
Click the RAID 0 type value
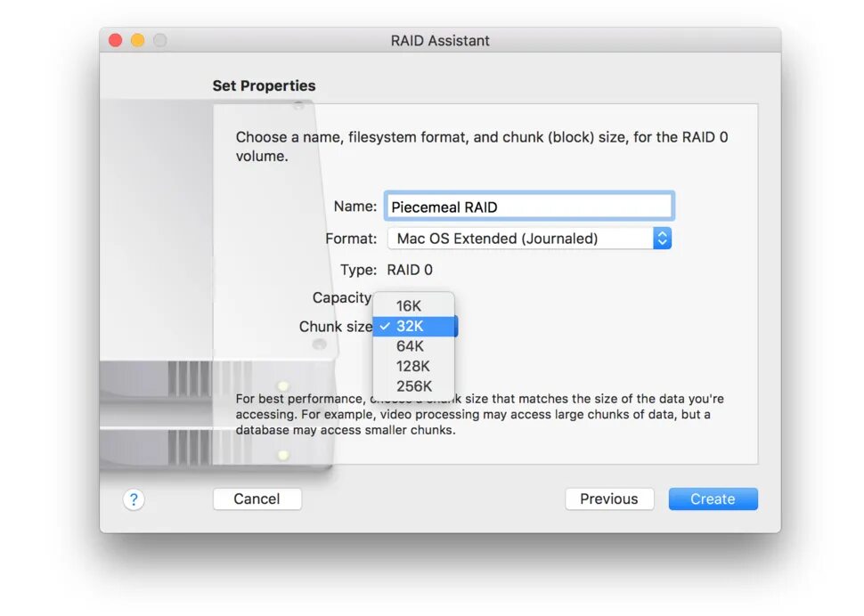[x=410, y=270]
